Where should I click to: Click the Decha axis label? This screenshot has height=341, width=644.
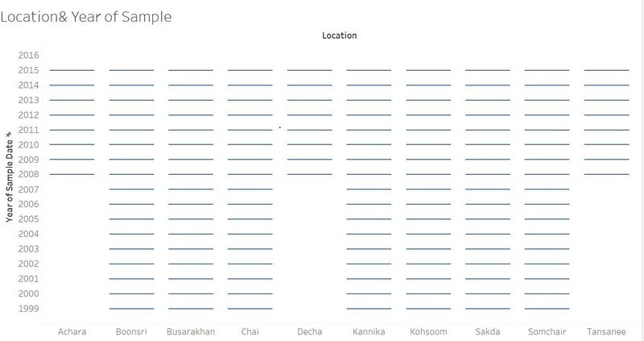click(x=310, y=331)
